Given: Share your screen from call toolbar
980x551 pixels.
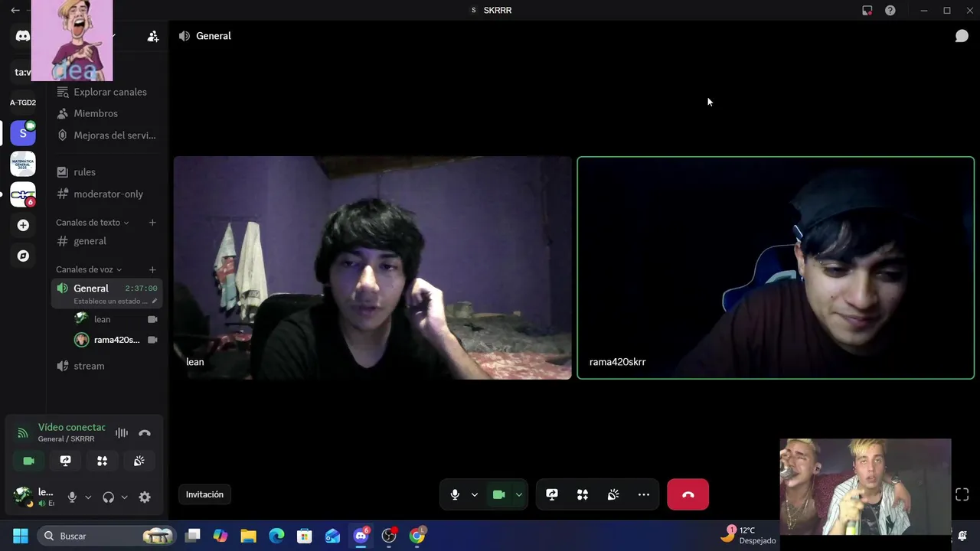Looking at the screenshot, I should point(552,494).
